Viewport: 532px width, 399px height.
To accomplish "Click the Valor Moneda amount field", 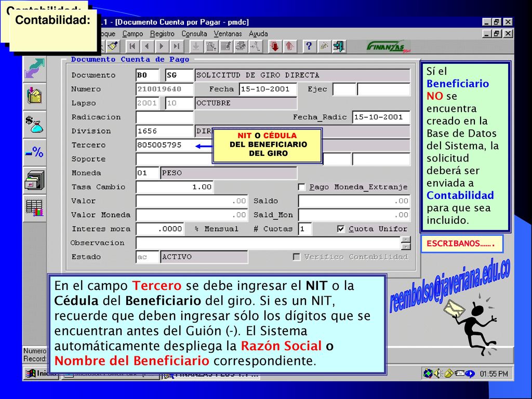I will tap(192, 215).
